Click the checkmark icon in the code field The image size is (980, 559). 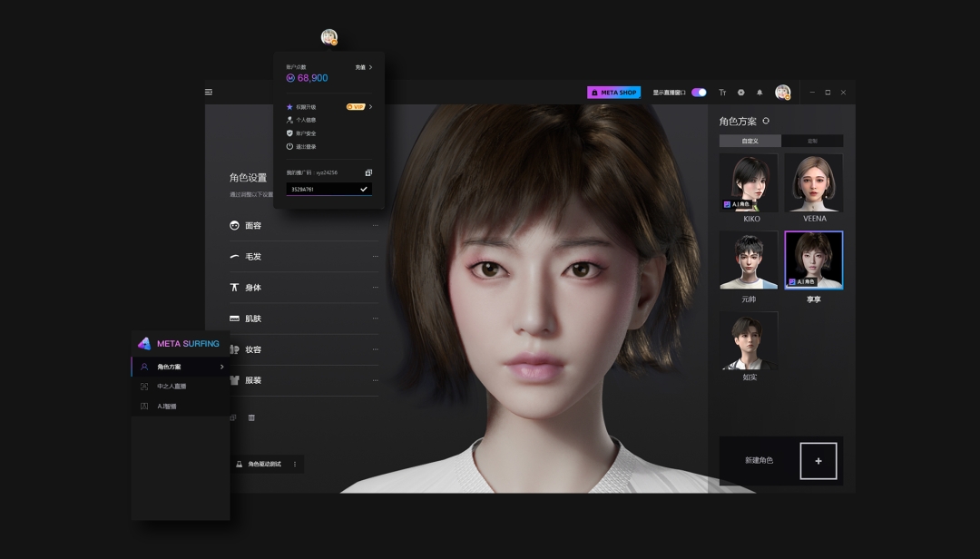(364, 189)
